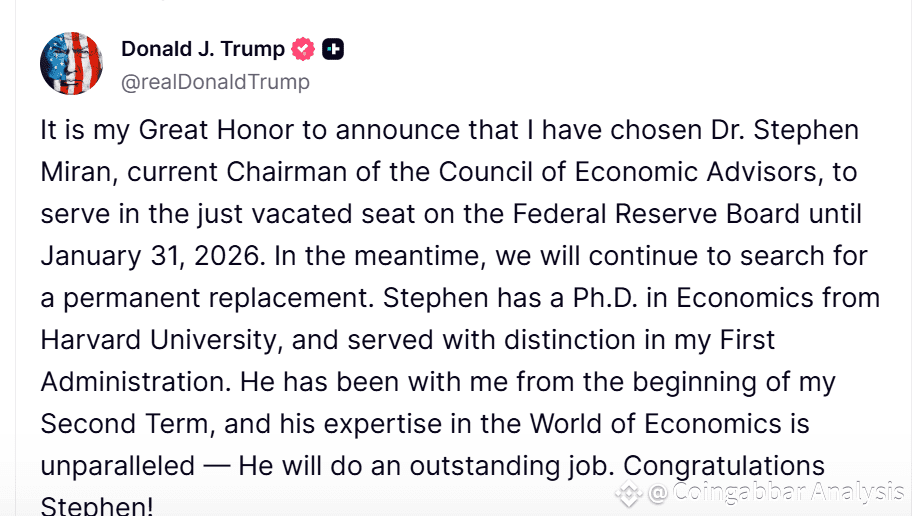This screenshot has height=519, width=912.
Task: Open the Donald J. Trump display name
Action: [x=202, y=49]
